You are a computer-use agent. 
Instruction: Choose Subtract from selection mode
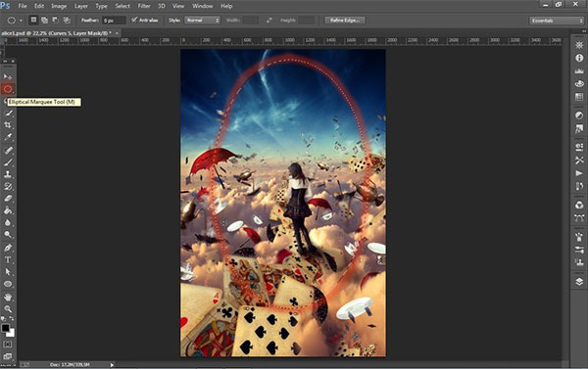pyautogui.click(x=56, y=20)
